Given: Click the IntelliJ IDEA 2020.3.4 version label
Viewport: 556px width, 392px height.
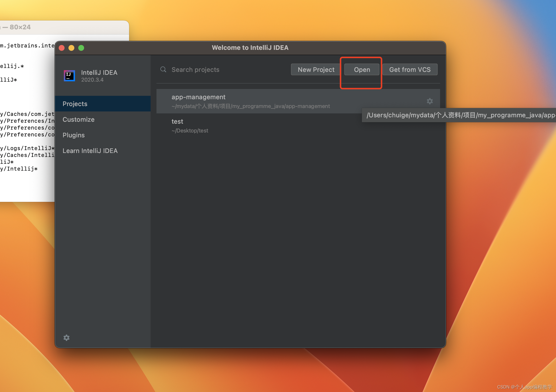Looking at the screenshot, I should pyautogui.click(x=92, y=80).
